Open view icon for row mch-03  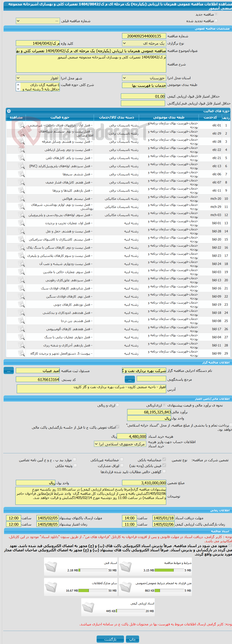click(x=21, y=215)
